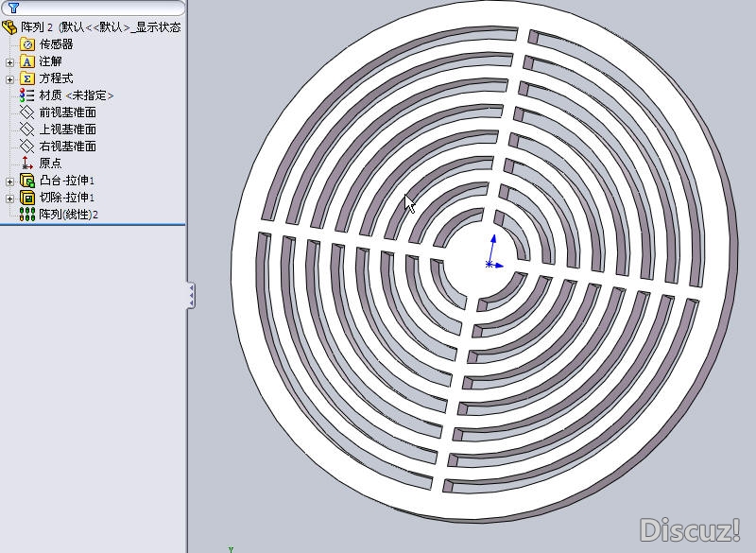
Task: Click the 注解 annotation icon
Action: pos(27,61)
